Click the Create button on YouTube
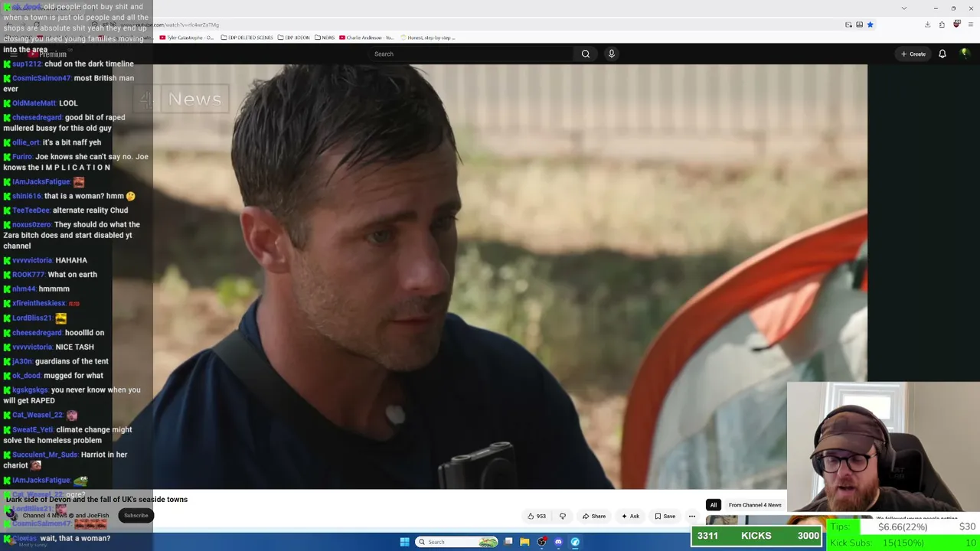This screenshot has width=980, height=551. pyautogui.click(x=913, y=54)
